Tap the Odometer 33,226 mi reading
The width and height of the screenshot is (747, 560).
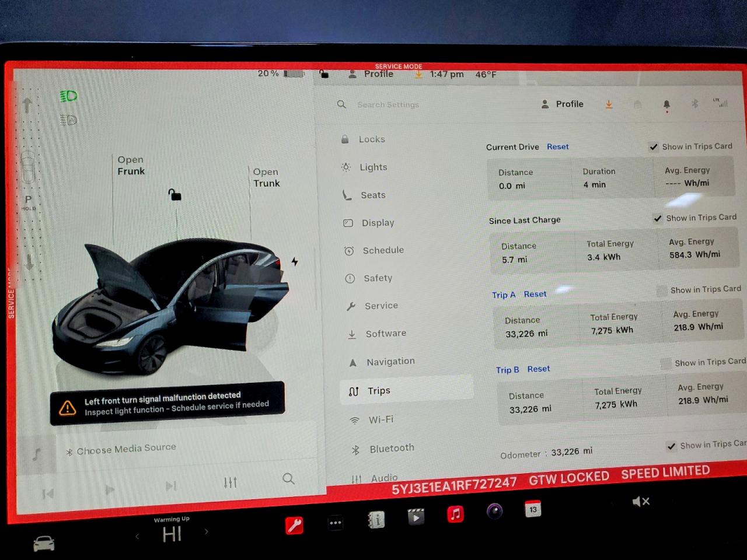546,453
